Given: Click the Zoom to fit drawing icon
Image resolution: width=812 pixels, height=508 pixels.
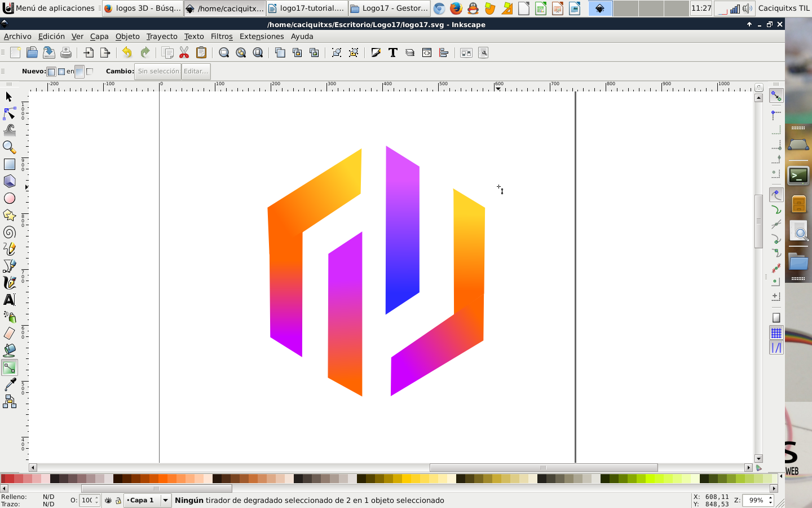Looking at the screenshot, I should pyautogui.click(x=241, y=52).
